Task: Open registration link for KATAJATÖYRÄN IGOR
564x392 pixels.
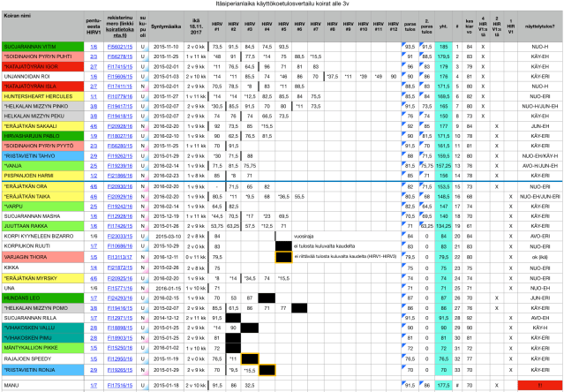Action: [x=119, y=67]
